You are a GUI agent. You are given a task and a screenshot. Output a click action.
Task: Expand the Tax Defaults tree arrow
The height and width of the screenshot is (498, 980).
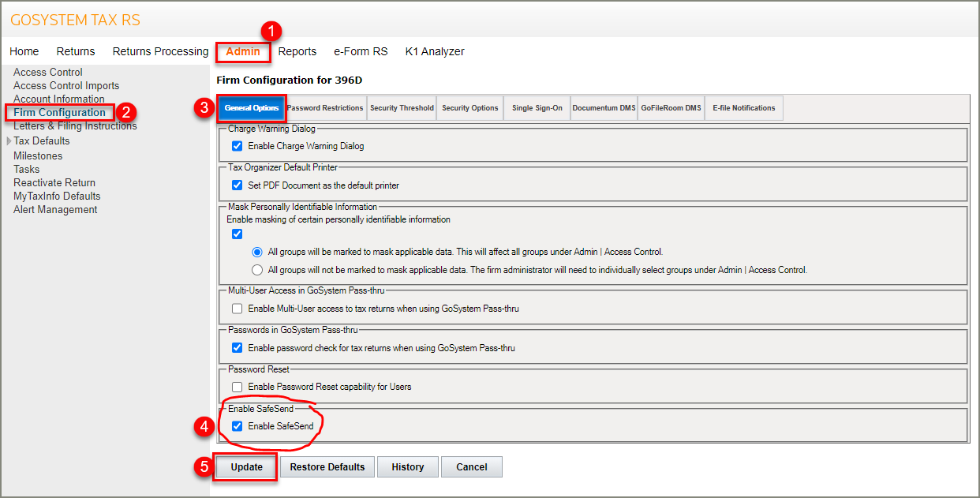(9, 141)
